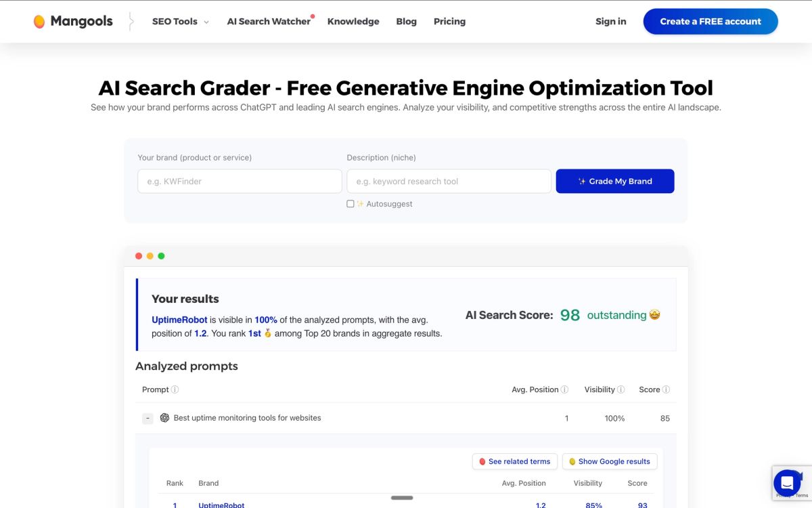Viewport: 812px width, 508px height.
Task: Open the chat support widget
Action: click(787, 483)
